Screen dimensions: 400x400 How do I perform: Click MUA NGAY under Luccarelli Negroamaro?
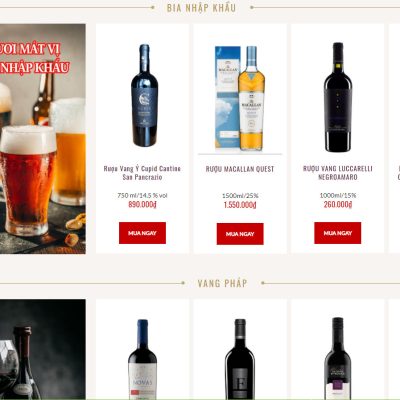coord(337,233)
